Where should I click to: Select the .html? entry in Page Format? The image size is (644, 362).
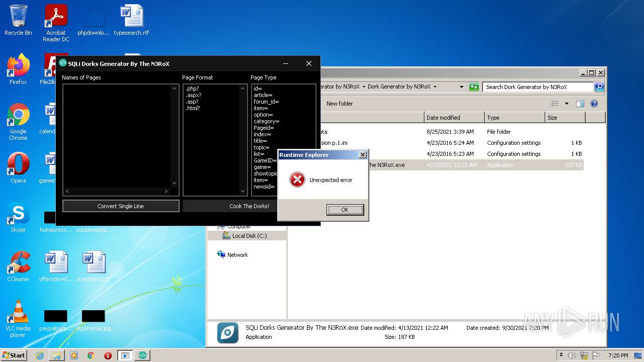coord(193,108)
